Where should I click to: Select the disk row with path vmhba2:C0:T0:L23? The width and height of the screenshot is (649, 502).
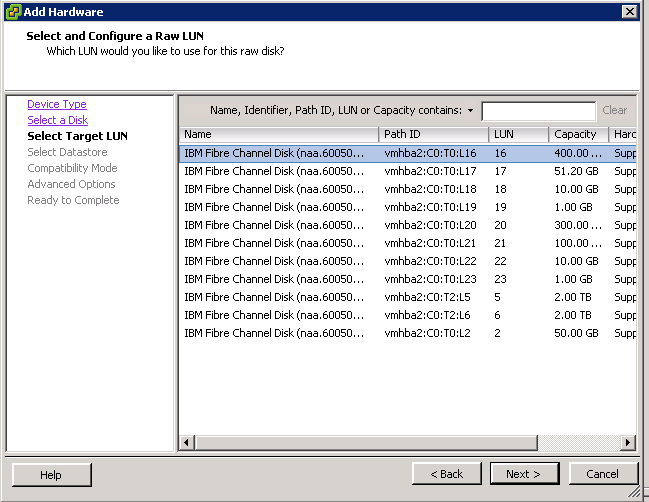[x=408, y=279]
